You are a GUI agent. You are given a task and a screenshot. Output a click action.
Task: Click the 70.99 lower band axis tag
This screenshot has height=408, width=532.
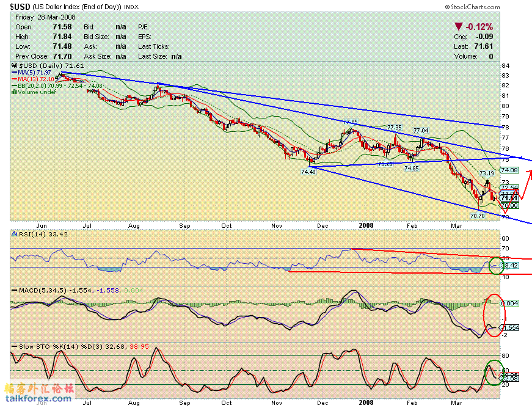pyautogui.click(x=509, y=205)
